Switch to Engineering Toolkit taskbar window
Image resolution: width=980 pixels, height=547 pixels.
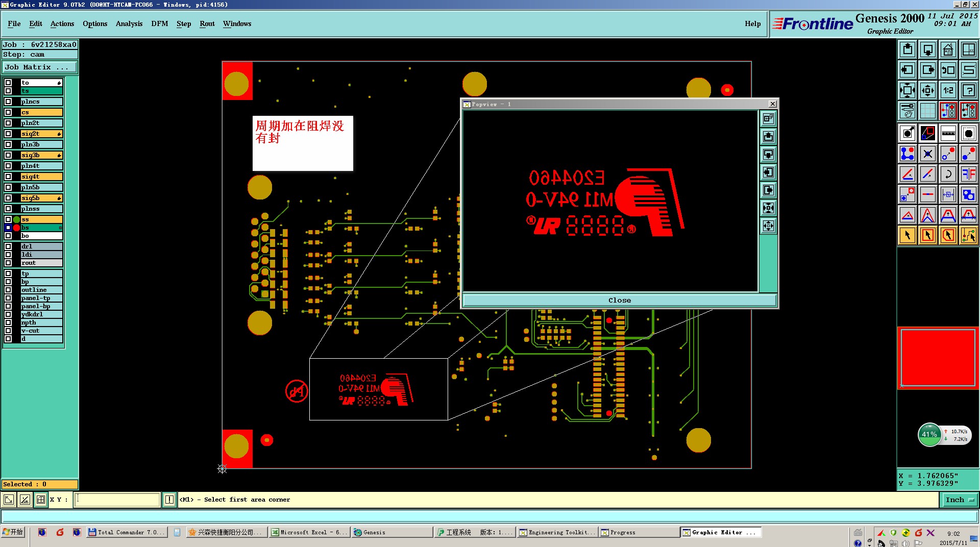pyautogui.click(x=557, y=532)
